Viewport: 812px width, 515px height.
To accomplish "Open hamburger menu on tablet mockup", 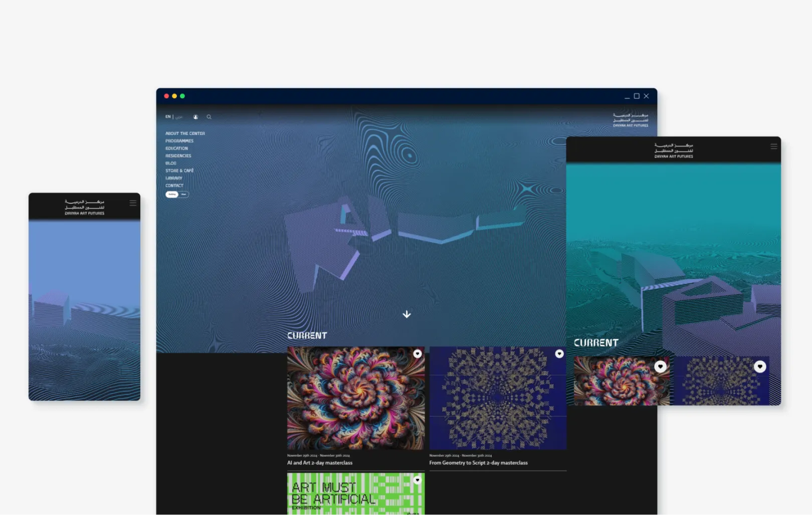I will pos(773,146).
